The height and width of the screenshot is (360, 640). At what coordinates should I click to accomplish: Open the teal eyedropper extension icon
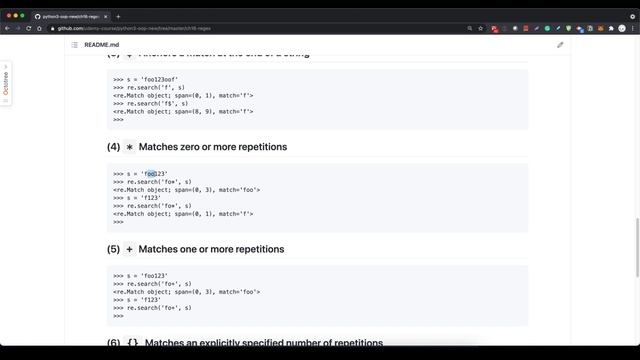click(558, 29)
